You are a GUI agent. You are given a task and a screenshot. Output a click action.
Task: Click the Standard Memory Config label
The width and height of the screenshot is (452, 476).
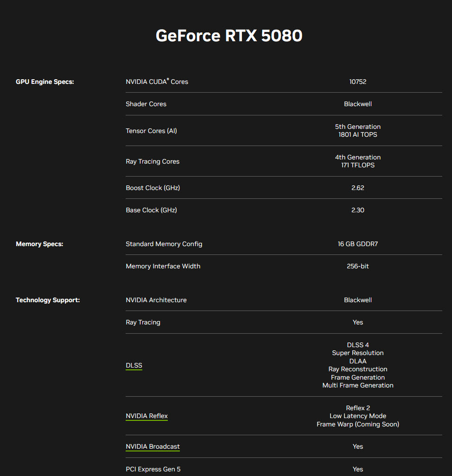(164, 244)
